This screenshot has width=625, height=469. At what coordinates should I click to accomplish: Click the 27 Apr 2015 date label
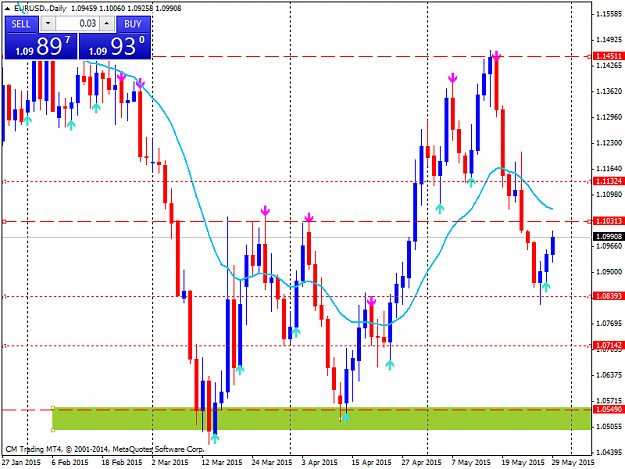click(421, 463)
